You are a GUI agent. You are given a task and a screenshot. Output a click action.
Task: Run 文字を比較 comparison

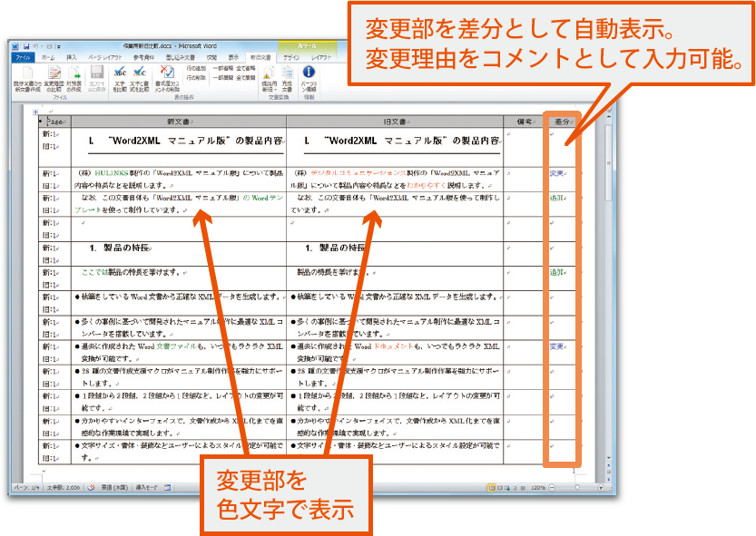pyautogui.click(x=120, y=78)
